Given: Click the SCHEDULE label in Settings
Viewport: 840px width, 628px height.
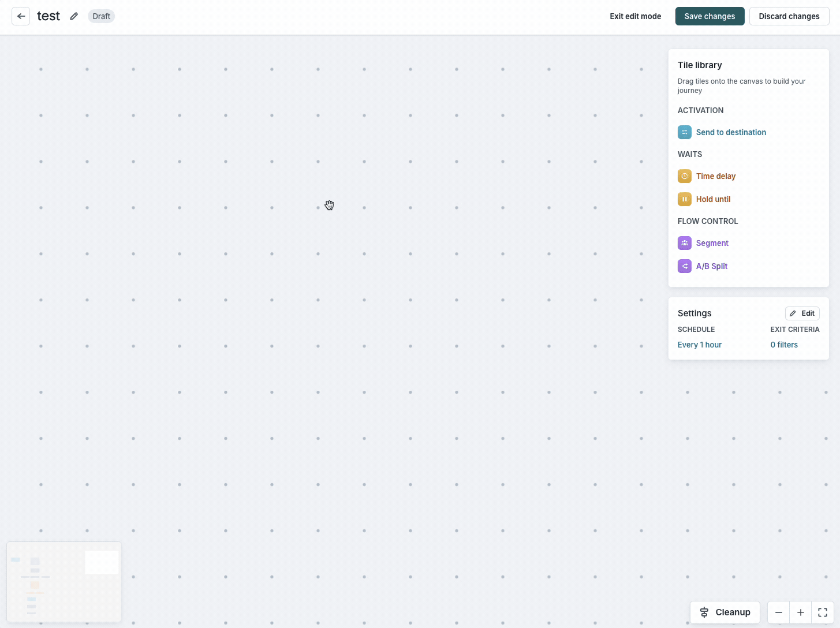Looking at the screenshot, I should (696, 330).
